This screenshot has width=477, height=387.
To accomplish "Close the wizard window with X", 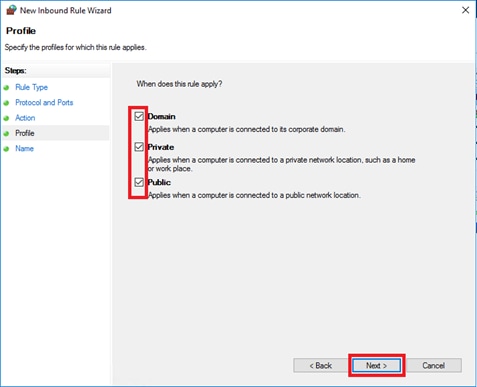I will click(465, 10).
